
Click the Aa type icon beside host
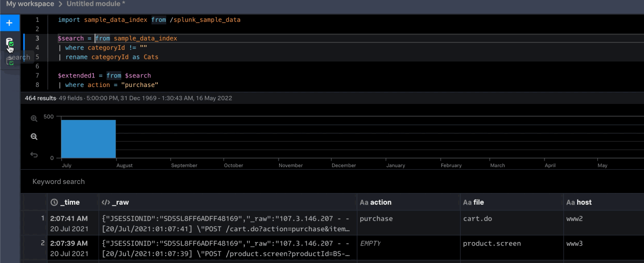570,202
